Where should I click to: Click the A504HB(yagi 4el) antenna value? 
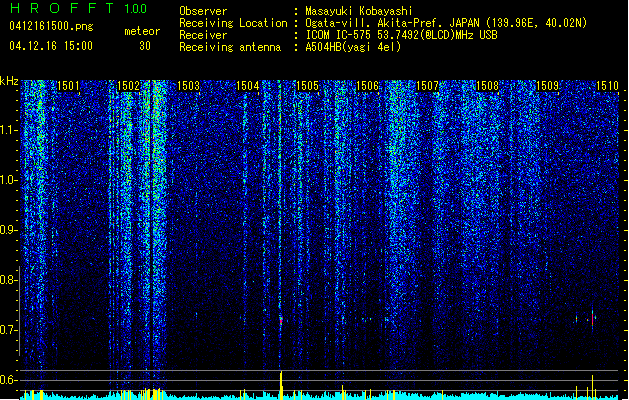(353, 47)
